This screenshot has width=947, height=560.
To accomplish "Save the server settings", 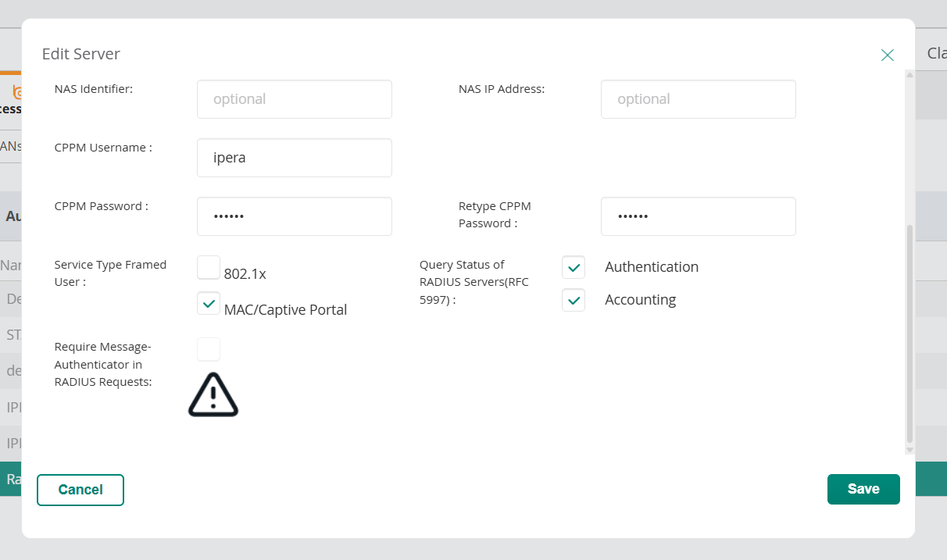I will pyautogui.click(x=863, y=489).
